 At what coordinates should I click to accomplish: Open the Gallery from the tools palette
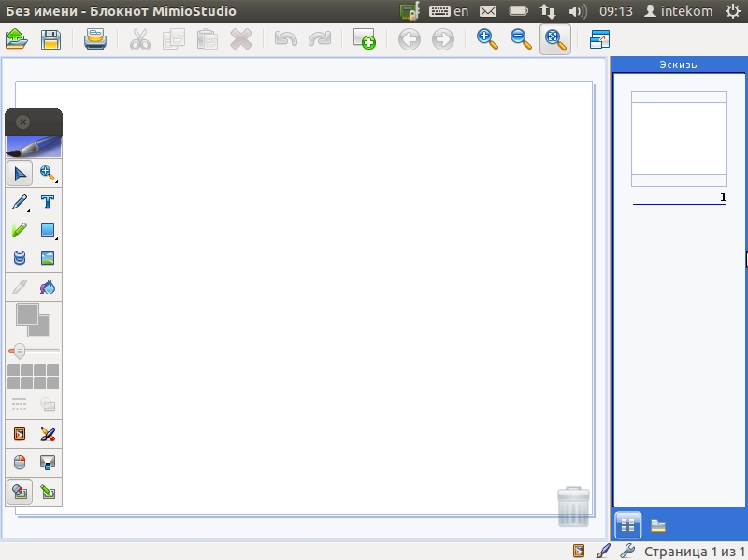20,434
